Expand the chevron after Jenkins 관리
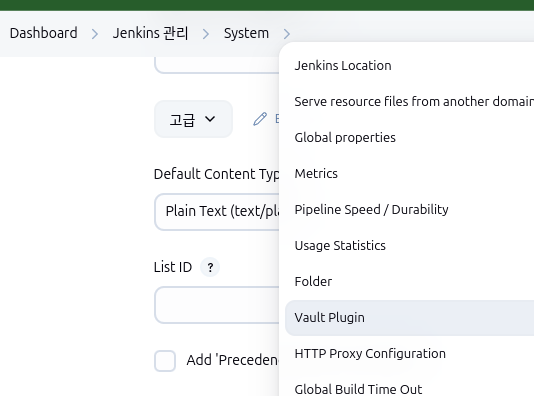534x396 pixels. click(x=206, y=34)
